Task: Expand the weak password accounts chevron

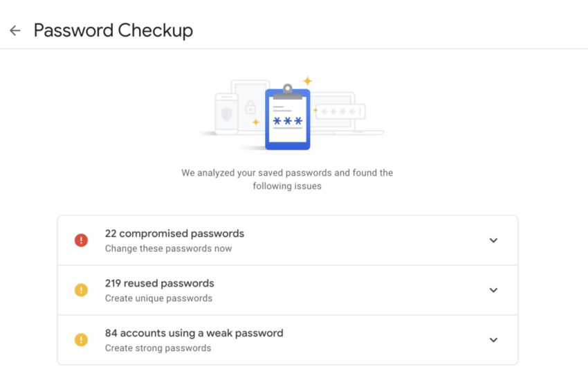Action: point(493,340)
